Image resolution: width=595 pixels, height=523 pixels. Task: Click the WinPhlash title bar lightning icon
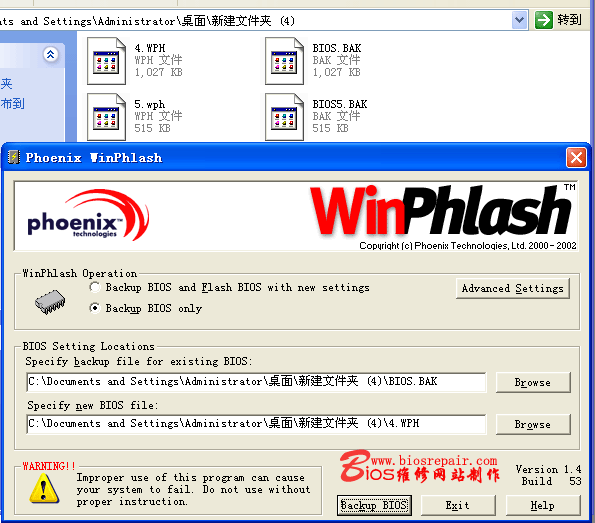pyautogui.click(x=14, y=157)
